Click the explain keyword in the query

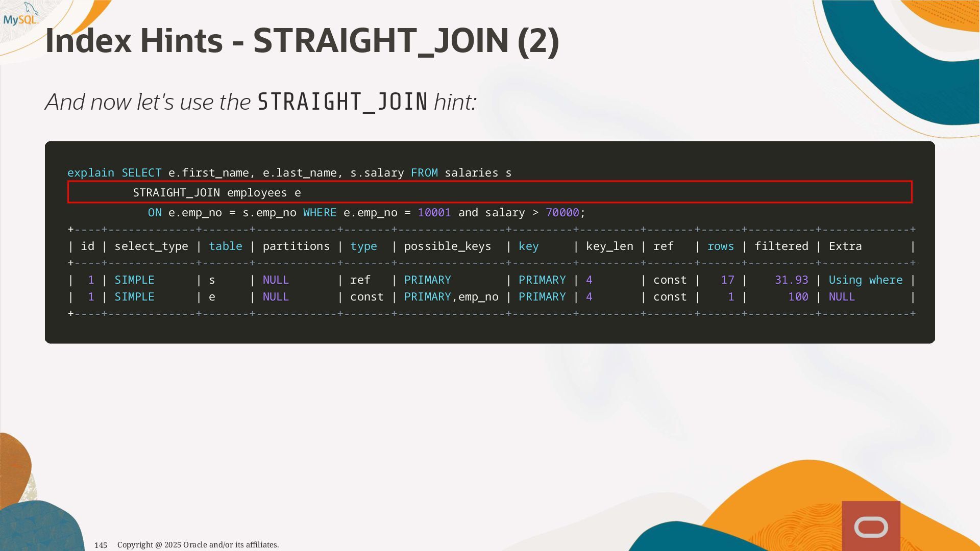tap(90, 173)
